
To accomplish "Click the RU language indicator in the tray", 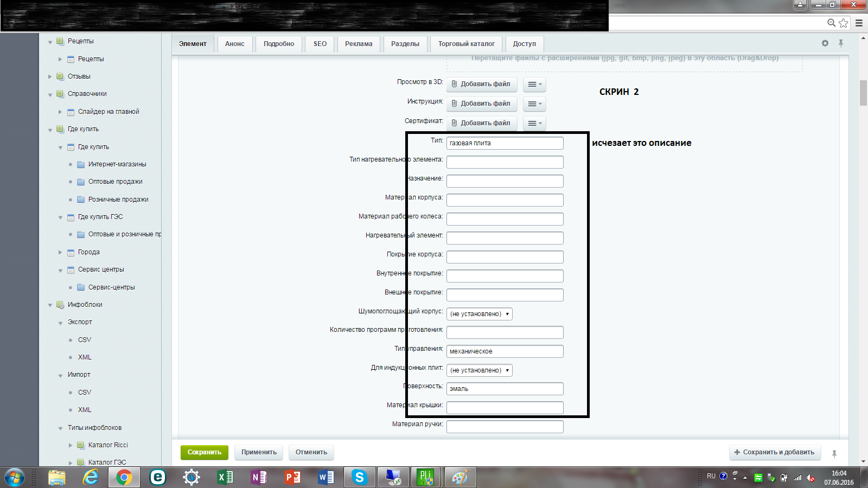I will point(711,476).
